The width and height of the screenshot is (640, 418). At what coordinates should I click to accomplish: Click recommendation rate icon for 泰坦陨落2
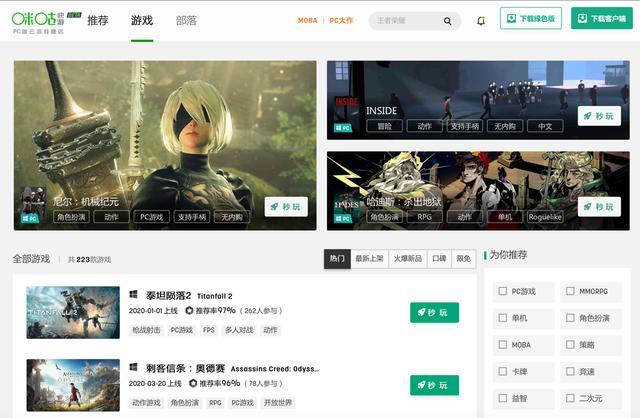(189, 311)
